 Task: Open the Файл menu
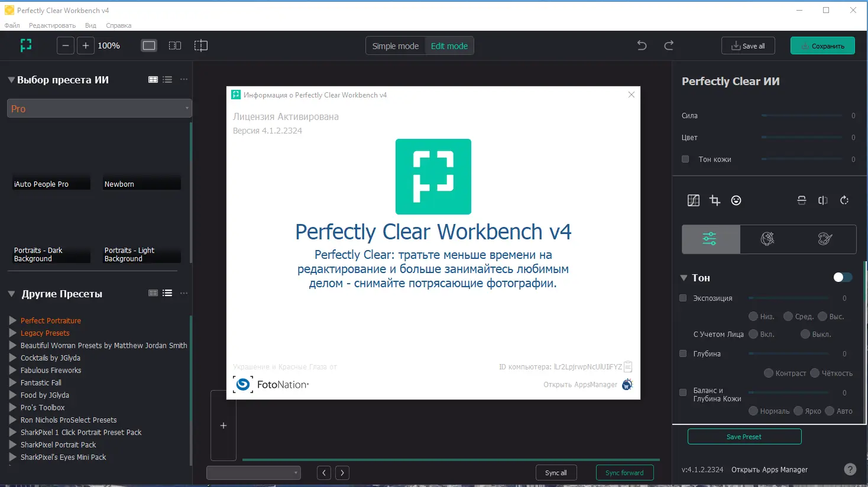pos(12,25)
